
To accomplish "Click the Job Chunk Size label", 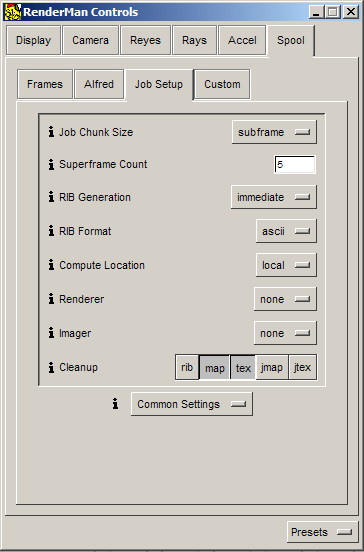I will (x=96, y=132).
